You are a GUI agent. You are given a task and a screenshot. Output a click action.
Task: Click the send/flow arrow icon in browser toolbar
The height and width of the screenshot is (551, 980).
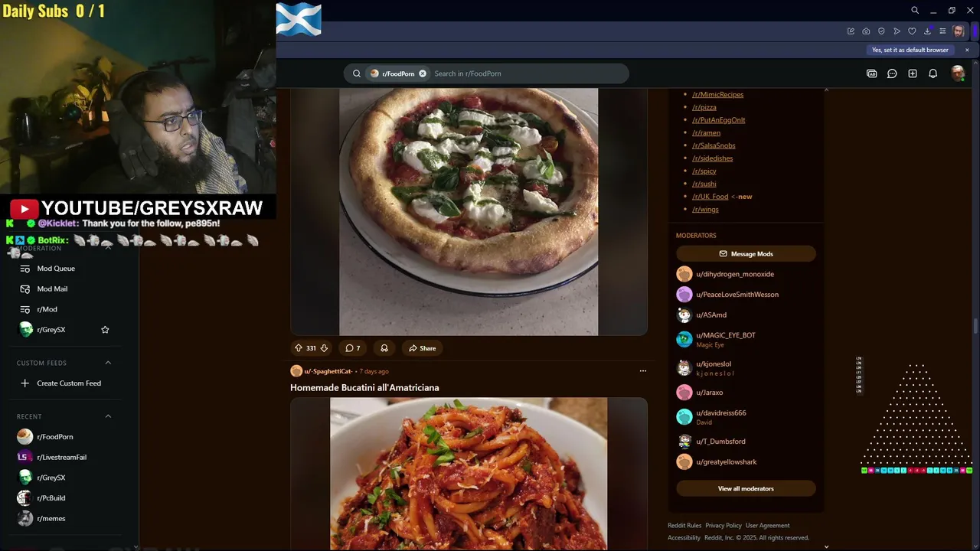click(x=897, y=31)
